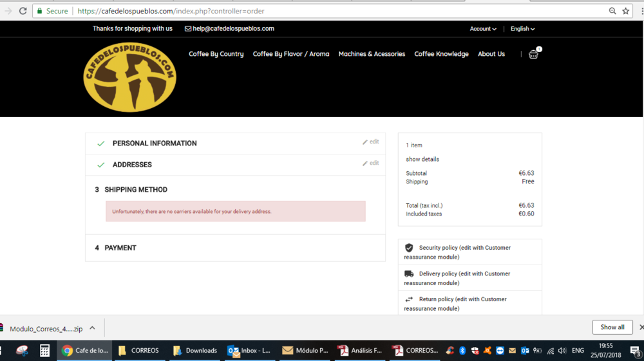Bookmark this page with the star icon
Image resolution: width=644 pixels, height=361 pixels.
pos(625,11)
